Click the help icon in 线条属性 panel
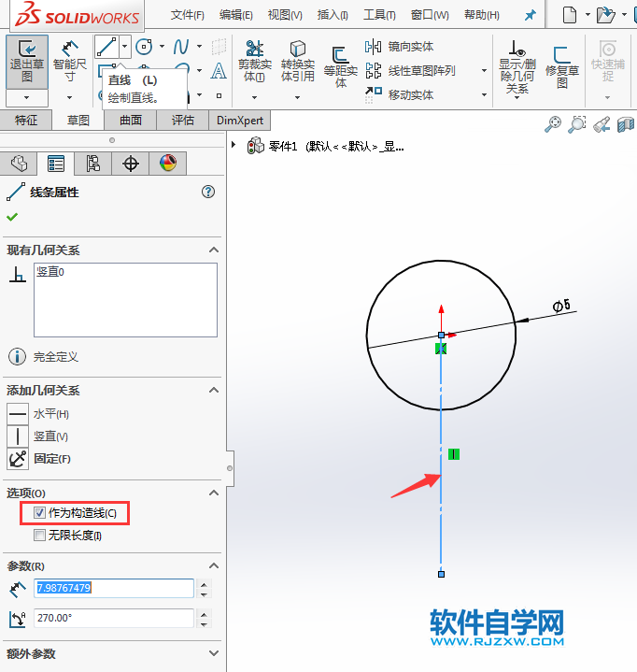 click(208, 192)
